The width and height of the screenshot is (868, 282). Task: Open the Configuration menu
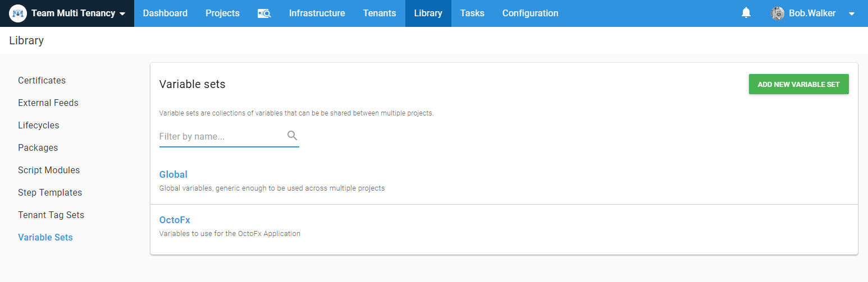530,13
